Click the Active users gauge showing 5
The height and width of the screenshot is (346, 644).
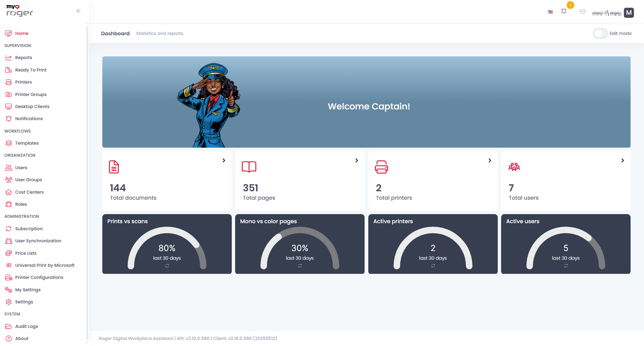click(x=566, y=248)
